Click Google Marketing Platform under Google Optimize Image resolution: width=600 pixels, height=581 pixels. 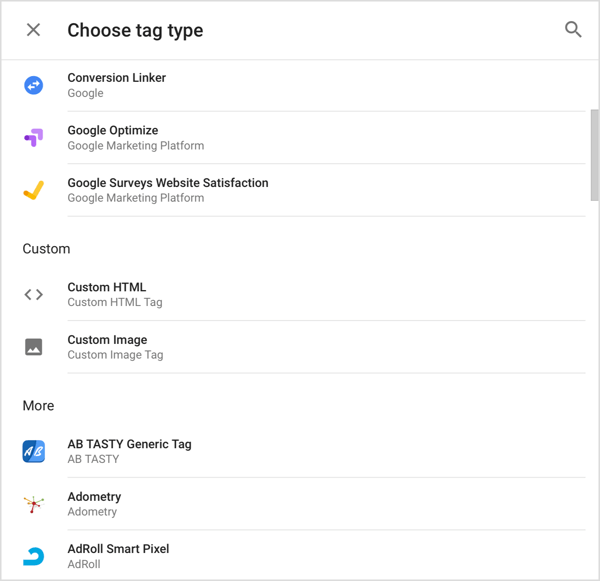(136, 146)
